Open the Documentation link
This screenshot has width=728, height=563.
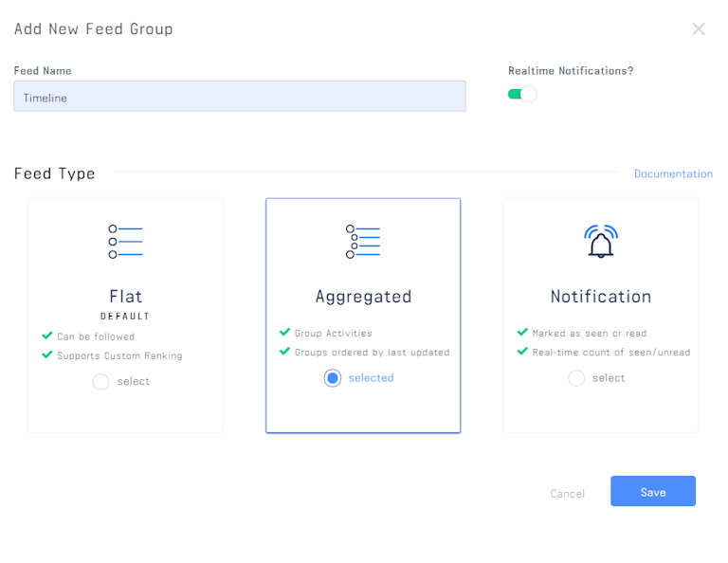click(673, 173)
